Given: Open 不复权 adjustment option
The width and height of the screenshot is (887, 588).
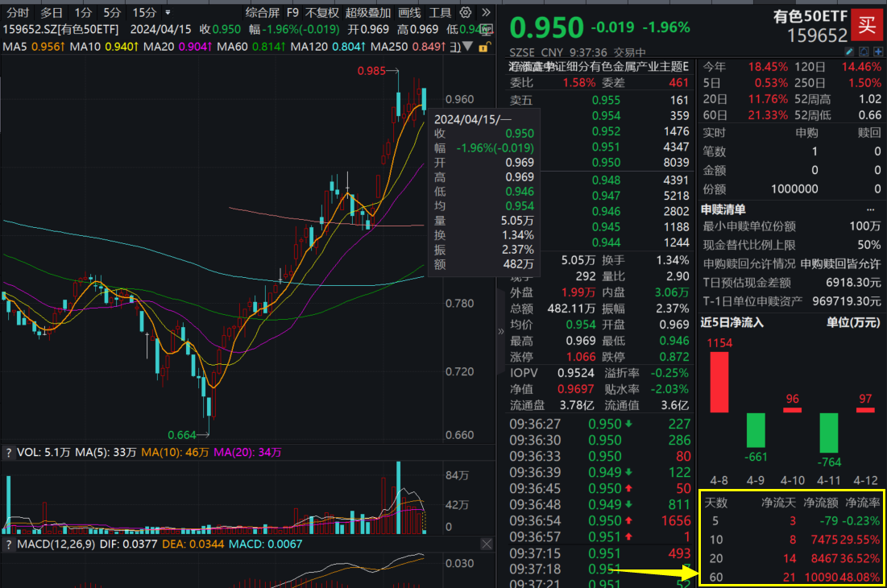Looking at the screenshot, I should point(322,12).
